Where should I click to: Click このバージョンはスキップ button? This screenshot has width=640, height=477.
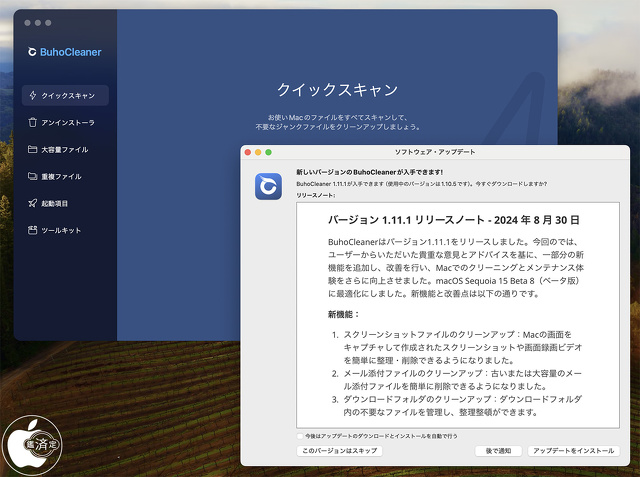coord(340,451)
